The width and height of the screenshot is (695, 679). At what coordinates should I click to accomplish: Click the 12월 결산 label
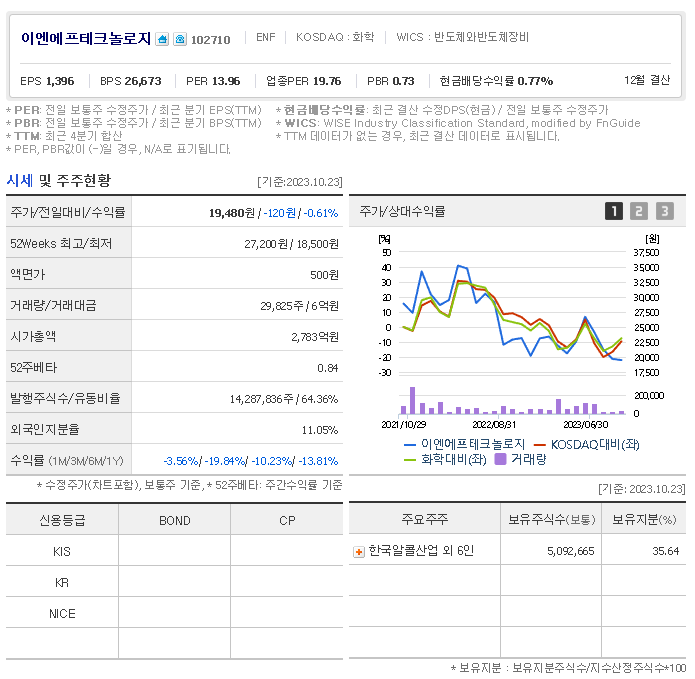pyautogui.click(x=647, y=80)
